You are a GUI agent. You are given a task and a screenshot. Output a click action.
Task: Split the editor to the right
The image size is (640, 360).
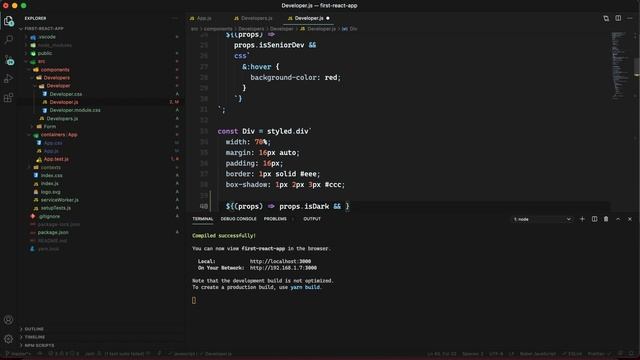[x=618, y=18]
